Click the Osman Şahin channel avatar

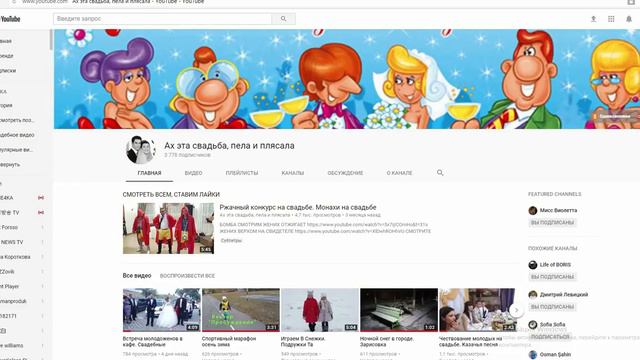coord(533,355)
